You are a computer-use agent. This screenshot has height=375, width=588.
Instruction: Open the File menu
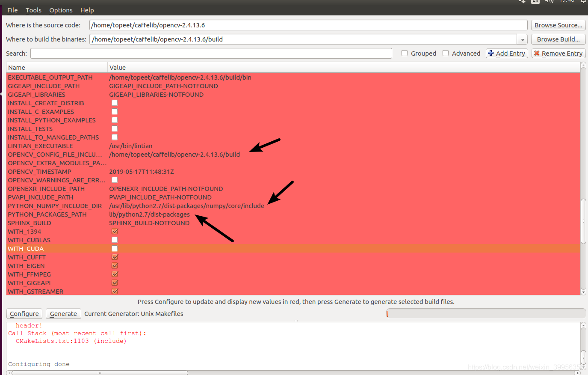click(12, 10)
